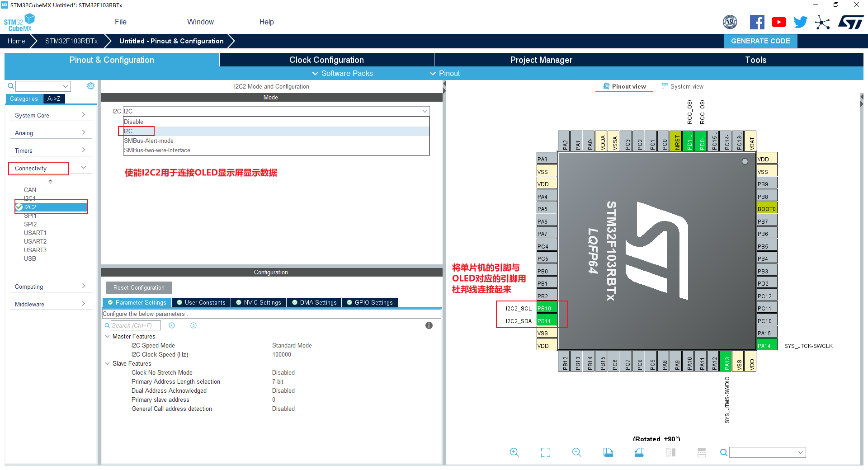The height and width of the screenshot is (470, 868).
Task: Switch to the A->Z list tab
Action: pos(54,99)
